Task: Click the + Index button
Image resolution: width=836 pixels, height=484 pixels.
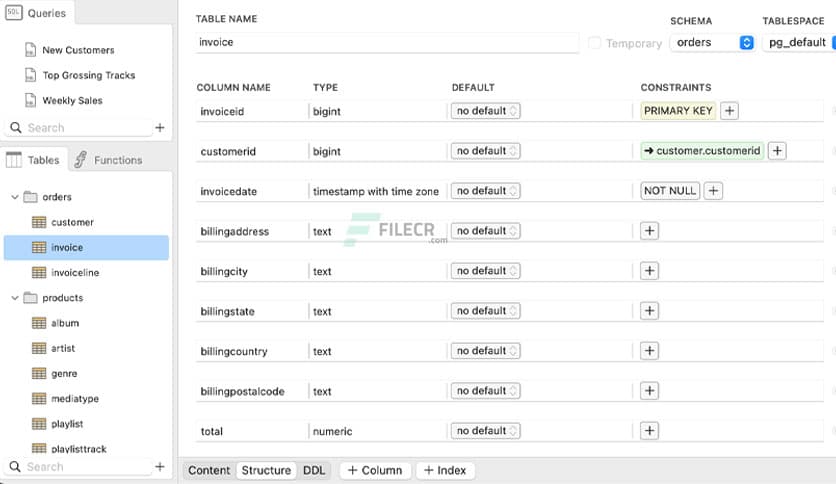Action: 445,470
